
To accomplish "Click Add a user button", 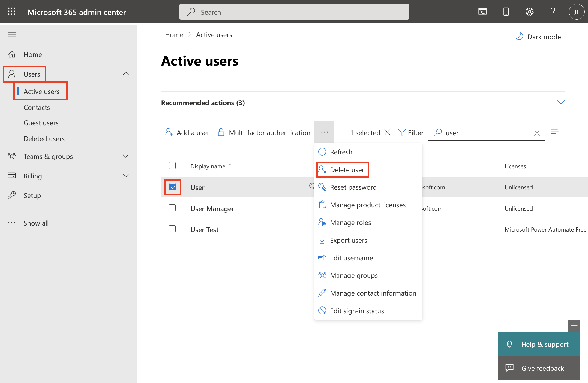I will [187, 132].
